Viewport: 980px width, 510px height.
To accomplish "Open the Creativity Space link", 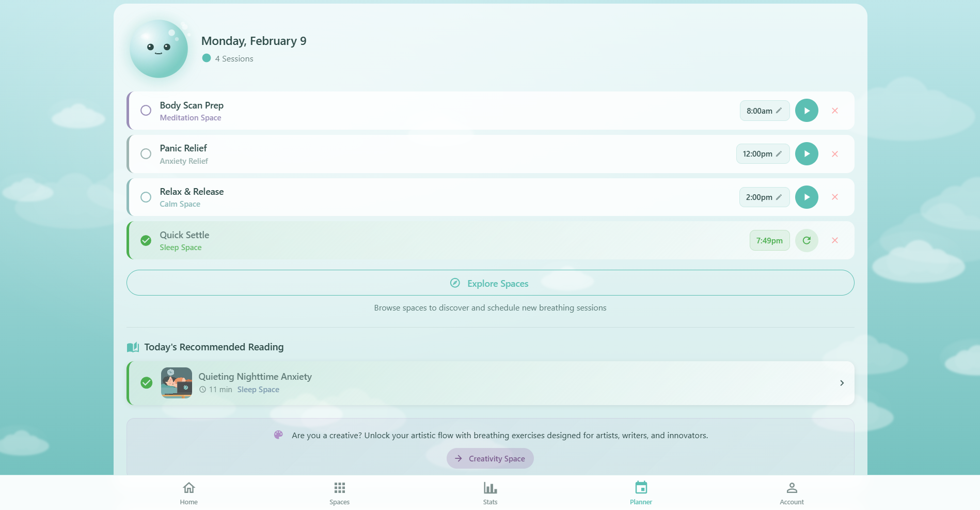I will pyautogui.click(x=490, y=458).
